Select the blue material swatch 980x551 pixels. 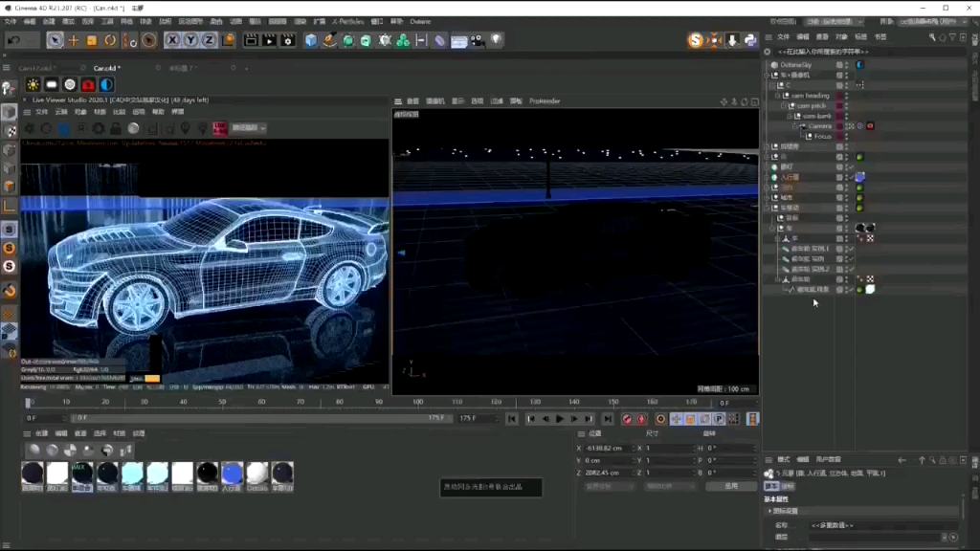232,473
